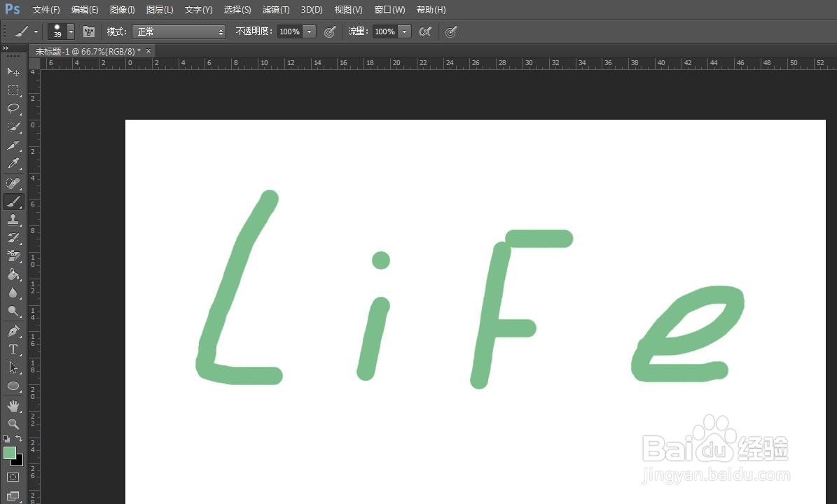
Task: Open the brush panel toggle button
Action: [89, 32]
